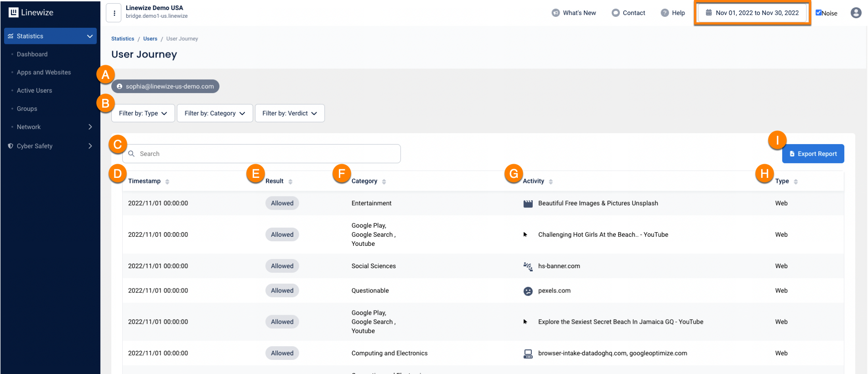Click Explore the Sexiest Secret Beach activity text
The image size is (868, 374).
point(621,322)
